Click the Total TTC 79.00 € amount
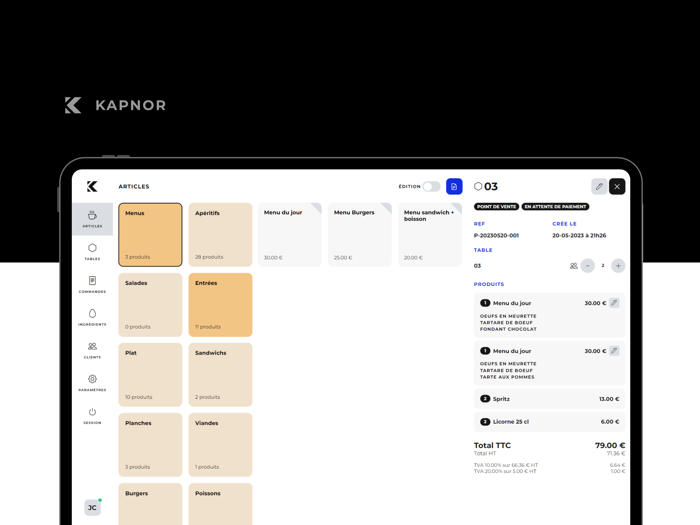This screenshot has width=700, height=525. pos(610,445)
